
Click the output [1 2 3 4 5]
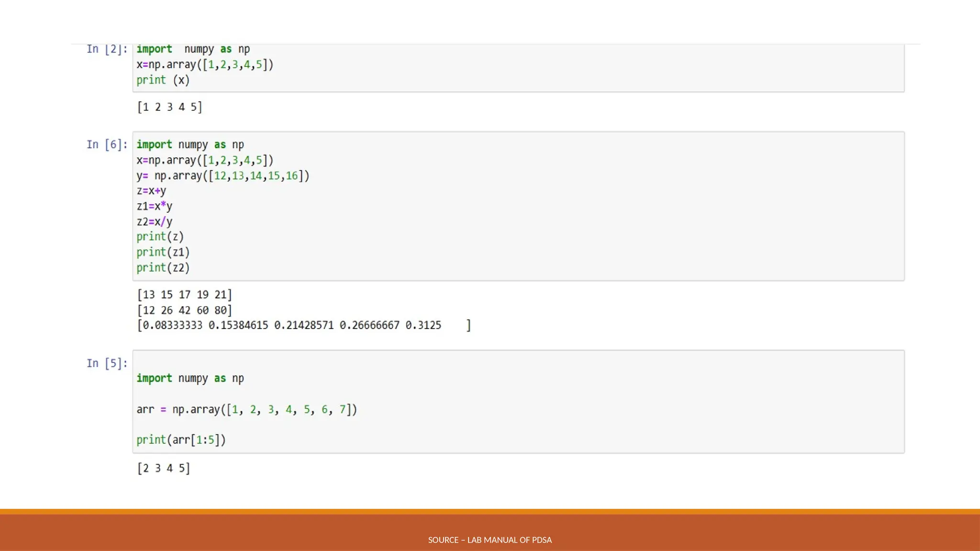click(170, 107)
